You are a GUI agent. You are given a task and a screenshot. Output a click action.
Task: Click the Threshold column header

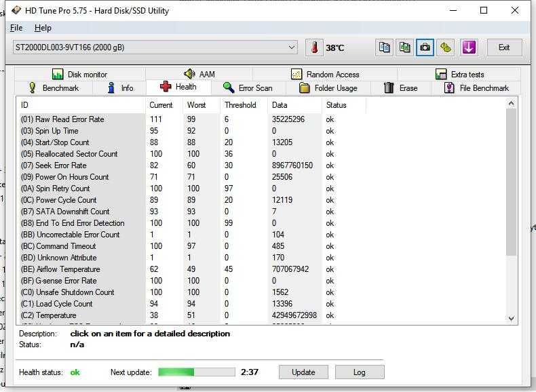244,105
